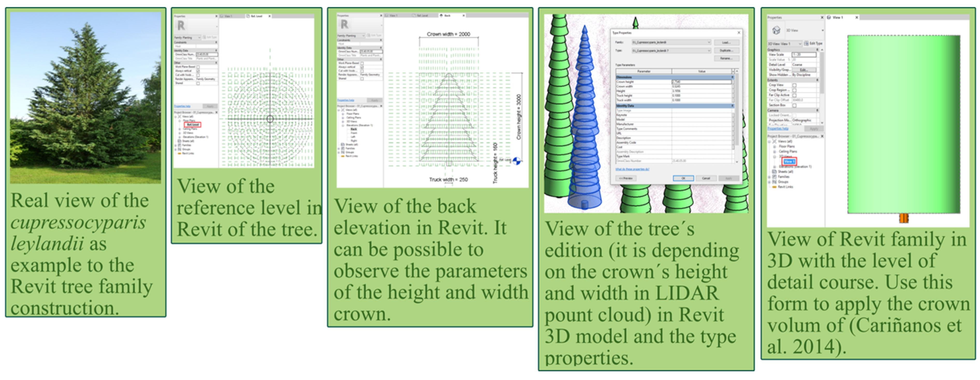The height and width of the screenshot is (380, 980).
Task: Click the Revit Links icon in 3D project browser
Action: (x=774, y=187)
